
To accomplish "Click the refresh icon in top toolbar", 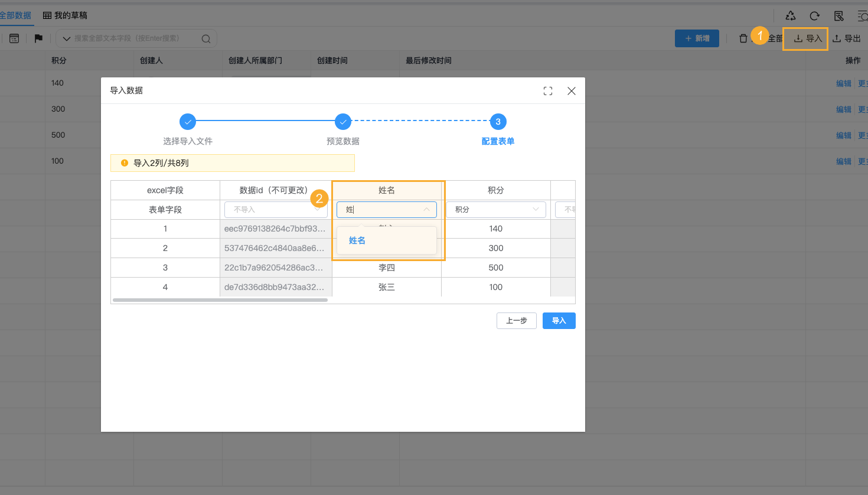I will point(815,16).
